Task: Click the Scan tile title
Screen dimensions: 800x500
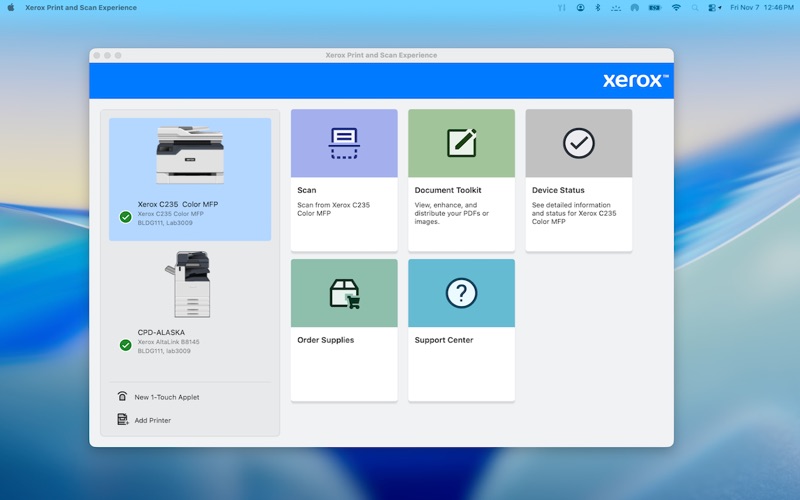Action: click(307, 190)
